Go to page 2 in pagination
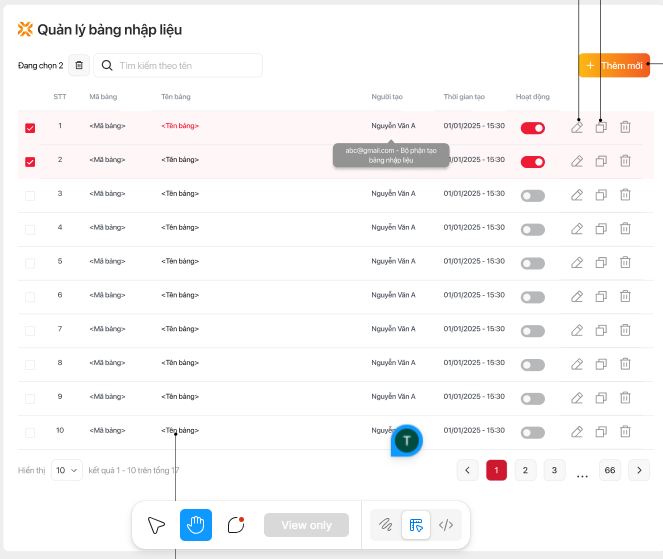The image size is (663, 559). pos(526,470)
